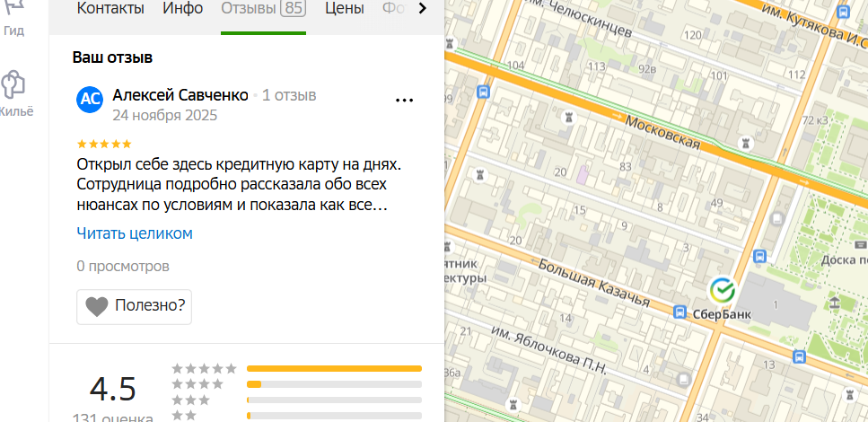The height and width of the screenshot is (422, 868).
Task: Click the AC avatar of Алексей Савченко
Action: pyautogui.click(x=90, y=100)
